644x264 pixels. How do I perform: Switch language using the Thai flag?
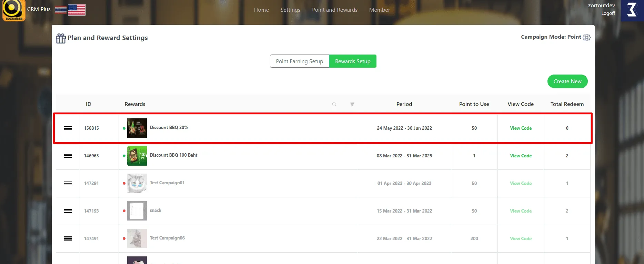click(x=61, y=10)
